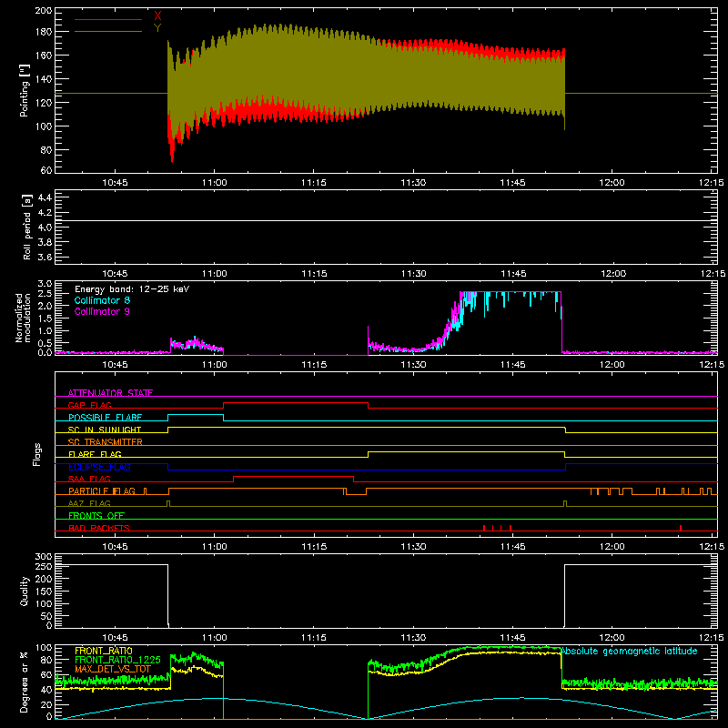
Task: Click the Quality axis title
Action: pos(25,591)
